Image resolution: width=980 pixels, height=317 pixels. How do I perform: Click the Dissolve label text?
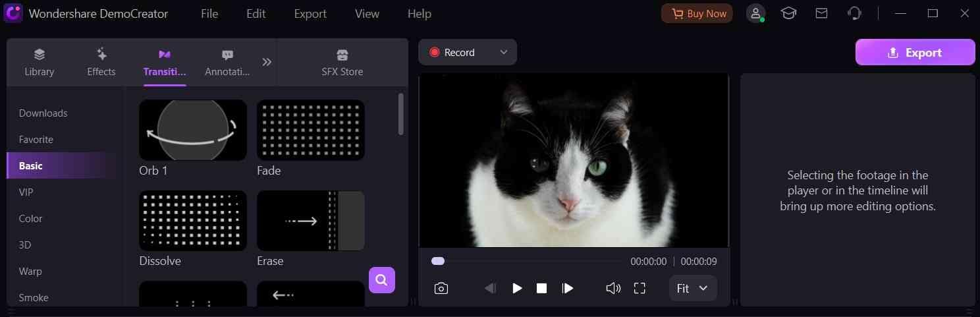[x=160, y=261]
